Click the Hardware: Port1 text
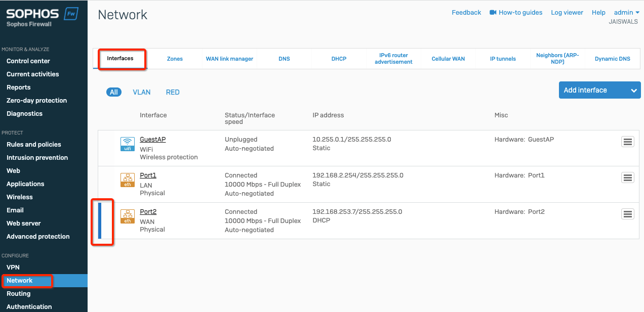The height and width of the screenshot is (312, 644). 519,175
